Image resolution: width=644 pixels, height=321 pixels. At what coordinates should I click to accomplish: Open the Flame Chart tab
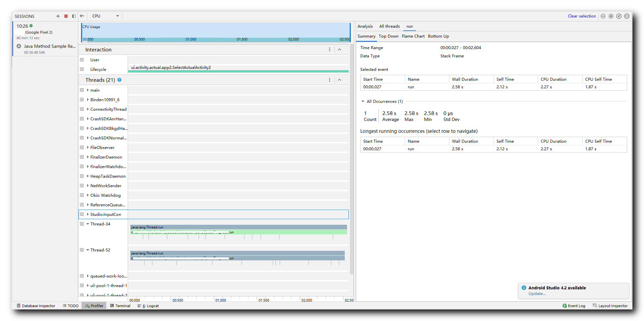[x=413, y=36]
